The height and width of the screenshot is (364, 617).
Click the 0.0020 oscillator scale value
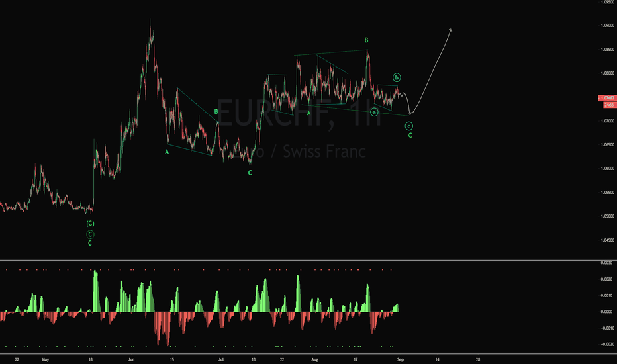tap(607, 279)
